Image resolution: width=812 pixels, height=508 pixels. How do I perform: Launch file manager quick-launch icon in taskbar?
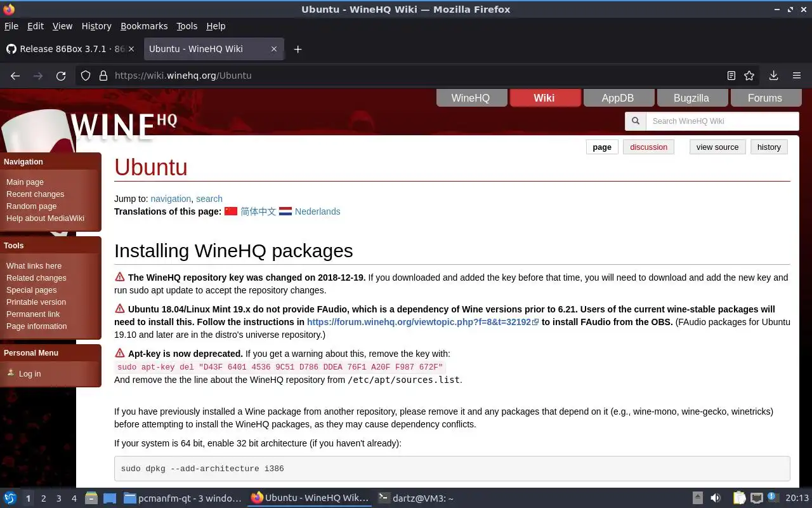tap(91, 498)
